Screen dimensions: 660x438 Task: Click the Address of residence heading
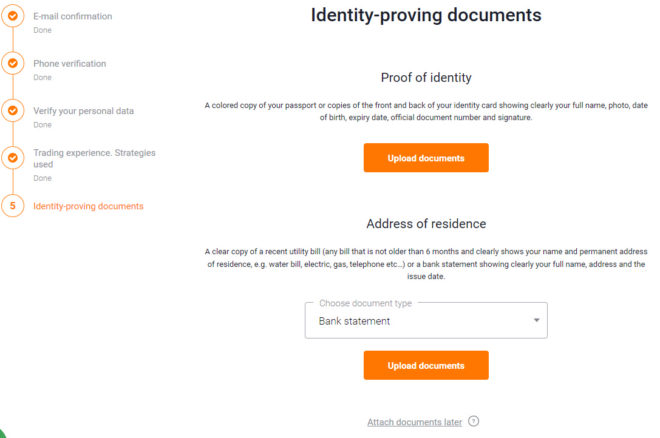coord(426,223)
